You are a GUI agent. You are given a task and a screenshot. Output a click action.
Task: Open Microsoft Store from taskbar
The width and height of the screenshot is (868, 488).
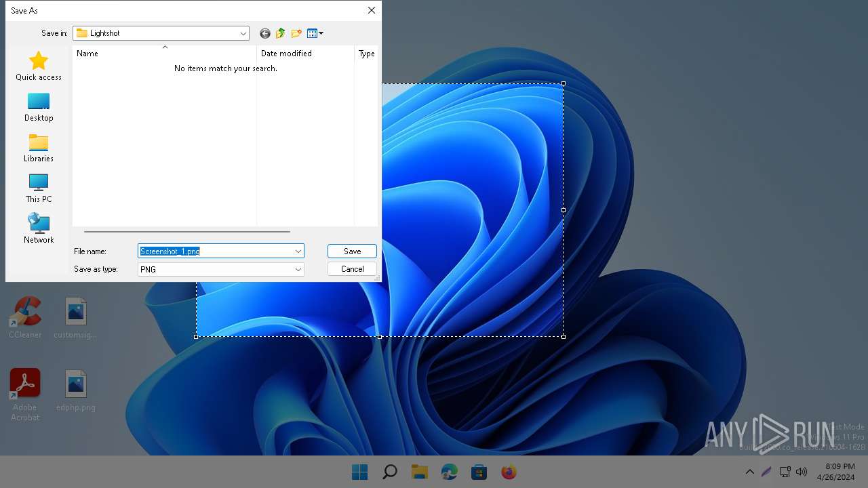pos(479,472)
